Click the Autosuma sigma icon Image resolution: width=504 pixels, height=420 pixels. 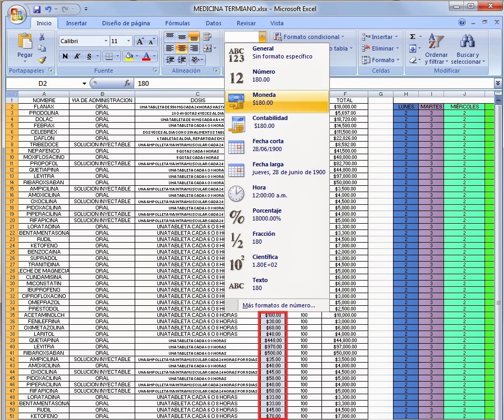(414, 36)
